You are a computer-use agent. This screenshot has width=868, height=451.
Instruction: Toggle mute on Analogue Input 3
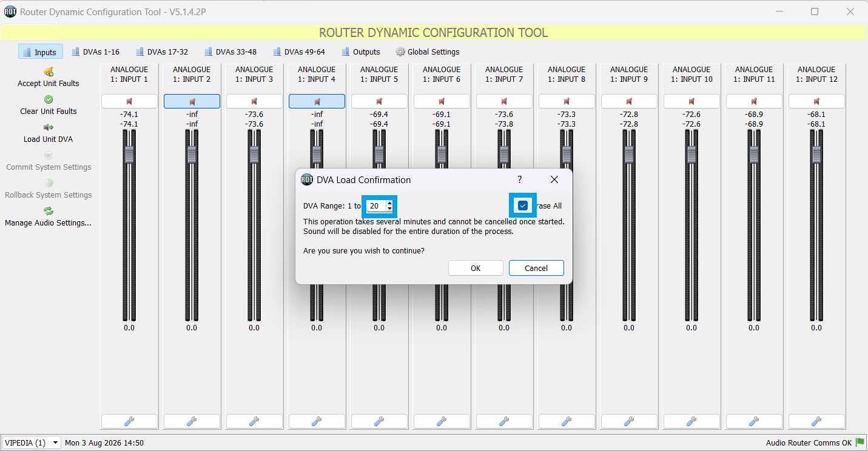tap(254, 101)
